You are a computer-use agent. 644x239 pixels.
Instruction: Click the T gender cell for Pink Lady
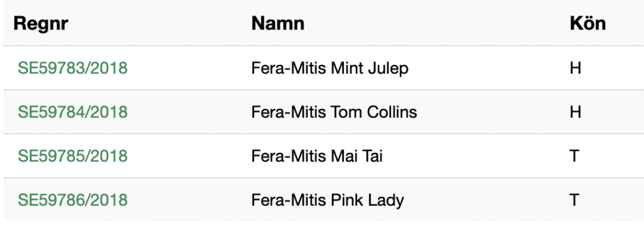tap(574, 200)
